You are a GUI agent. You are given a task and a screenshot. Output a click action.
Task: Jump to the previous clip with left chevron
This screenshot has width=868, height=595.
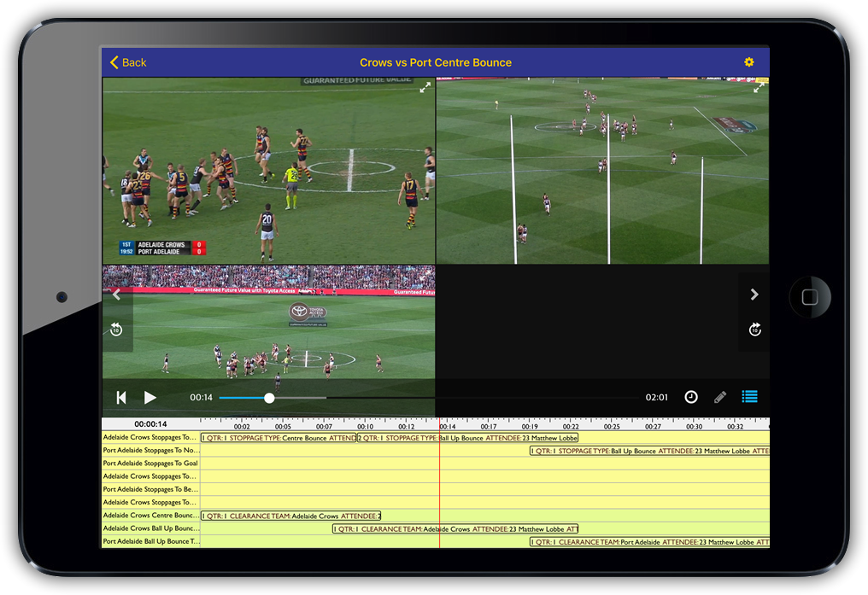[x=116, y=295]
